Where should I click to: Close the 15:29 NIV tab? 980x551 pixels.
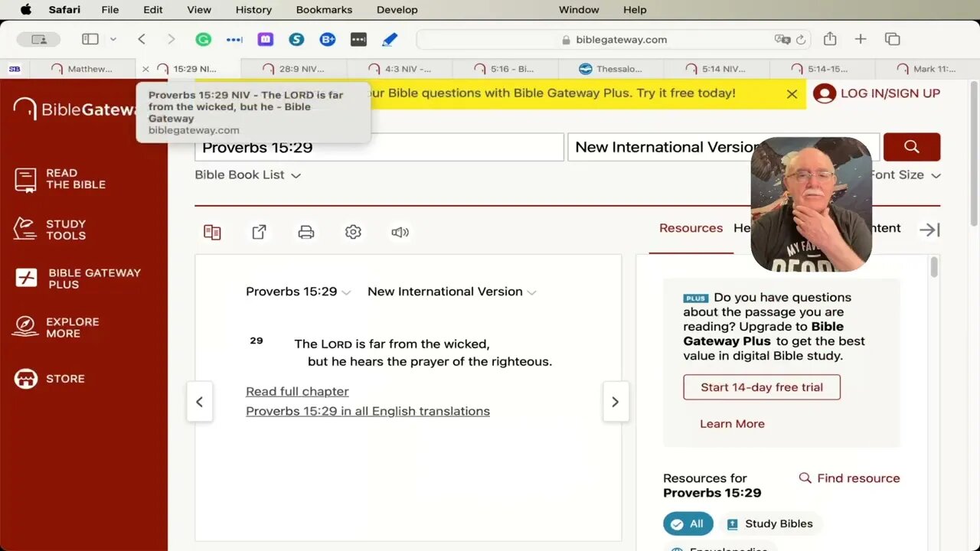click(x=146, y=69)
